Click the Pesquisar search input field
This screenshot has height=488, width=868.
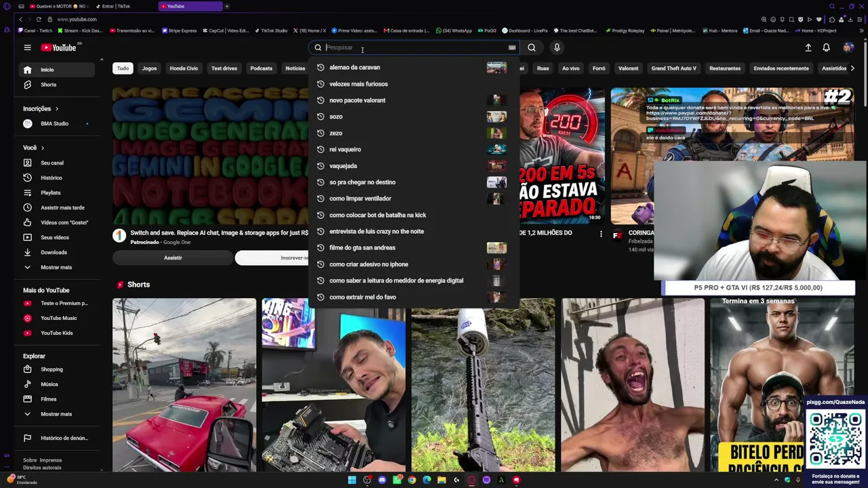415,47
